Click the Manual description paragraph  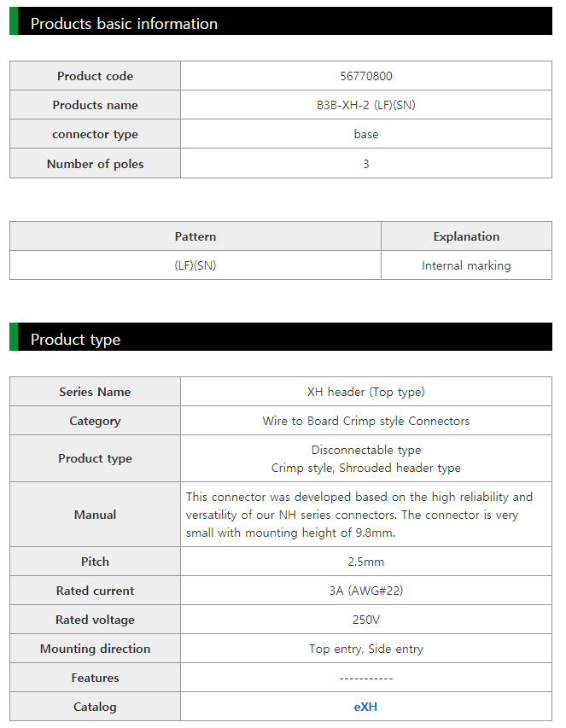(x=359, y=515)
